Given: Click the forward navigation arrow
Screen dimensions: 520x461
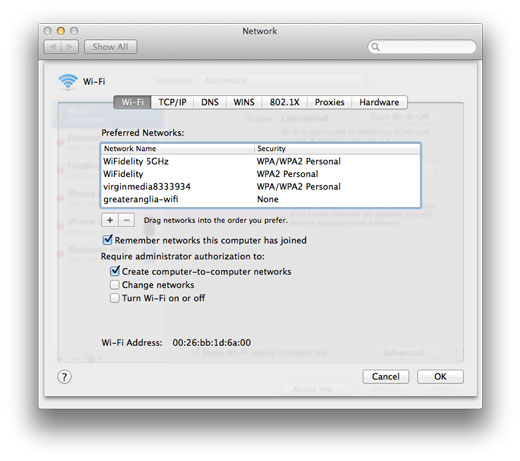Looking at the screenshot, I should (70, 47).
